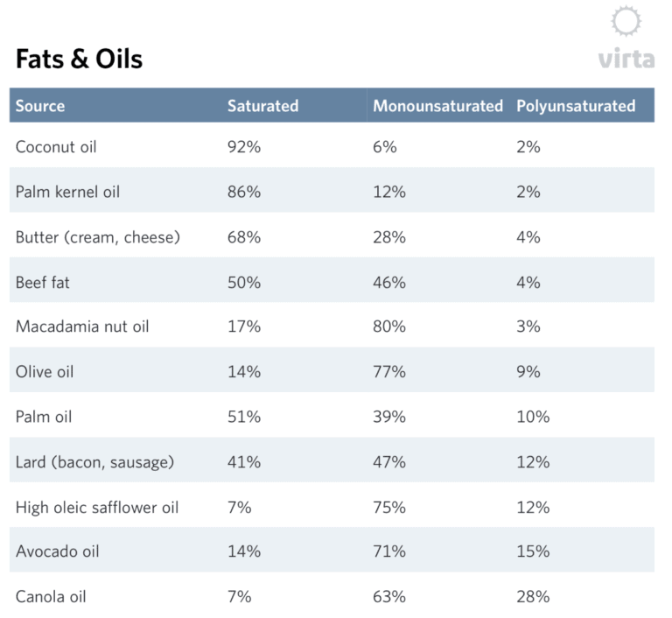Click the 92% saturated value for Coconut oil
The image size is (672, 618).
tap(244, 147)
